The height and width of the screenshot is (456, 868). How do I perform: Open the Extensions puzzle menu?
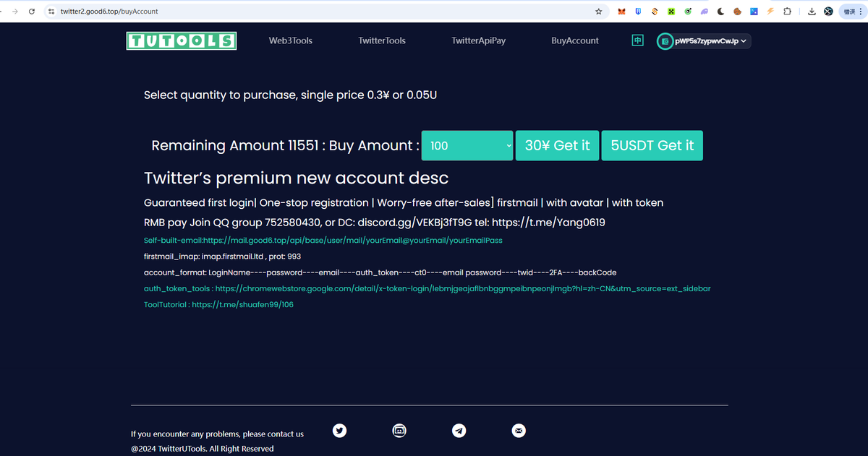pyautogui.click(x=787, y=12)
